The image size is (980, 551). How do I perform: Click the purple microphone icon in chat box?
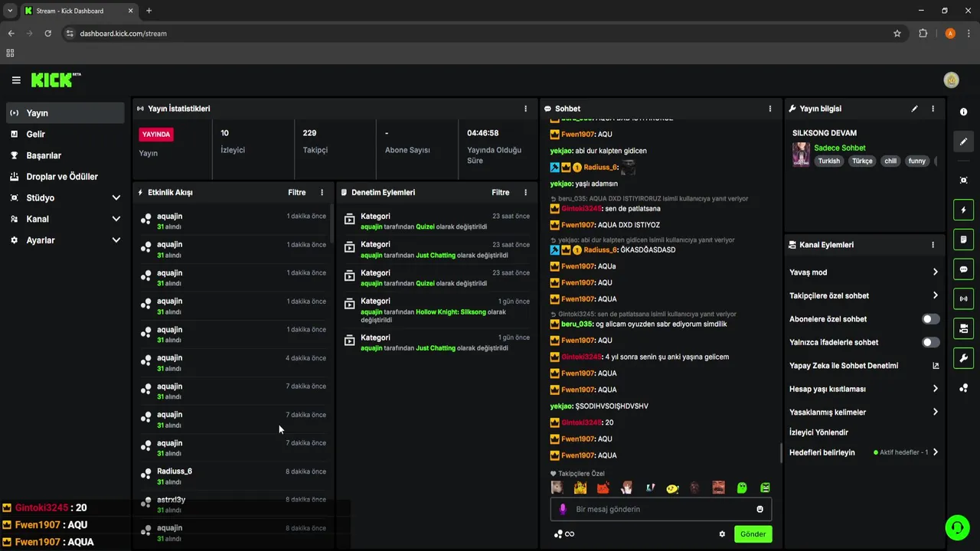click(563, 509)
